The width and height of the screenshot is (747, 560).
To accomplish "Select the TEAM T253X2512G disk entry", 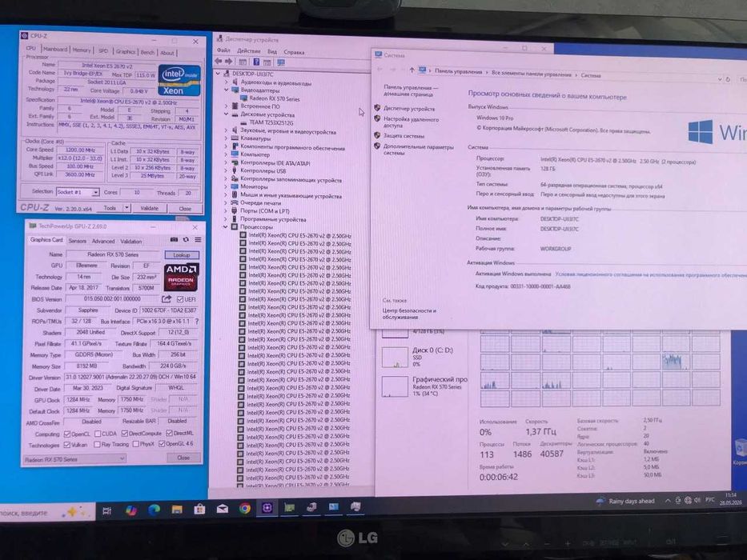I will pos(271,123).
